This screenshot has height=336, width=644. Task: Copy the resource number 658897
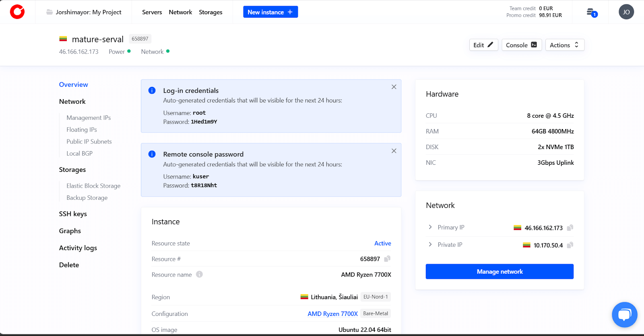coord(387,259)
